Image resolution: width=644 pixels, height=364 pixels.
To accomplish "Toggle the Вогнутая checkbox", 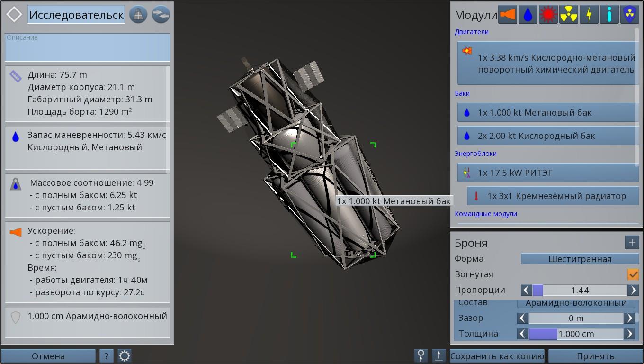I will pos(633,274).
